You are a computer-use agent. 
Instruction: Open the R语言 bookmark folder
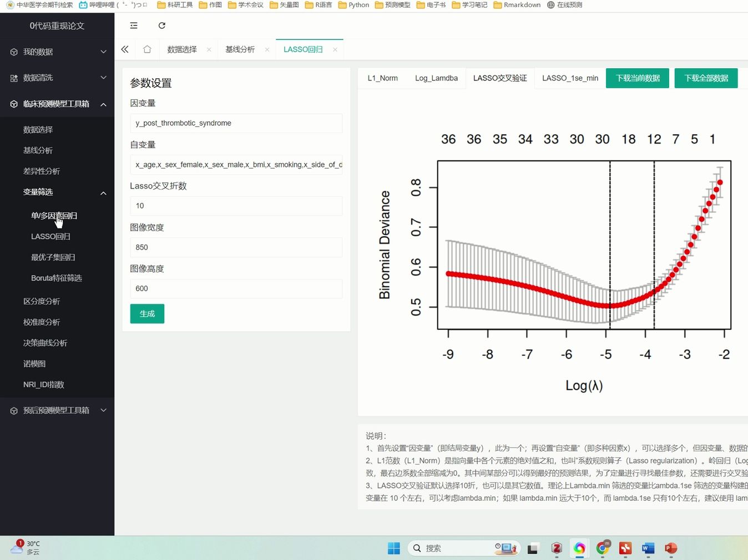tap(319, 5)
